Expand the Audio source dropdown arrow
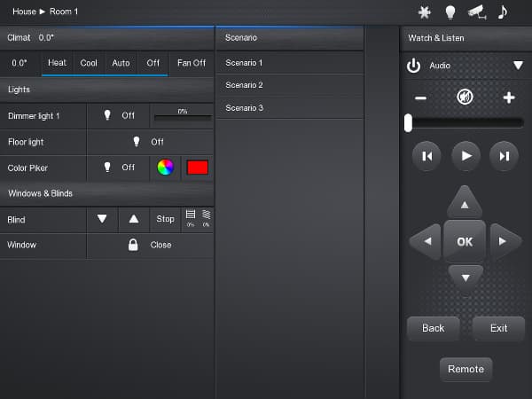The width and height of the screenshot is (532, 399). pyautogui.click(x=518, y=65)
